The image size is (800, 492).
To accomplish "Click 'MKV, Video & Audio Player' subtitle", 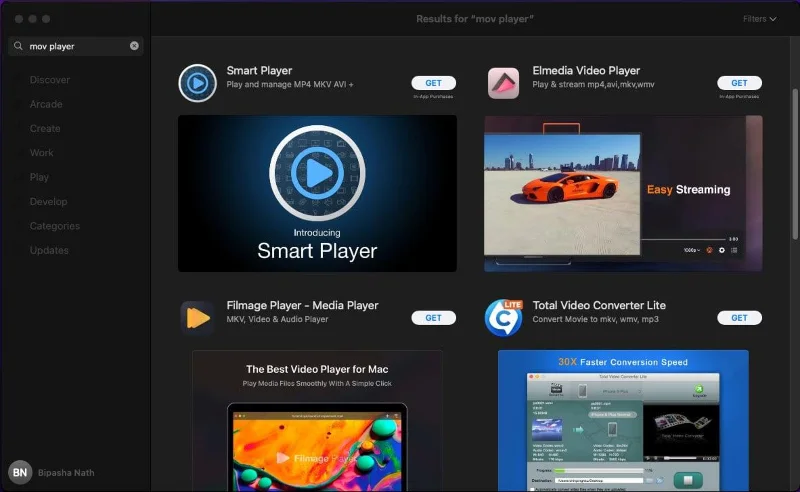I will (x=277, y=319).
